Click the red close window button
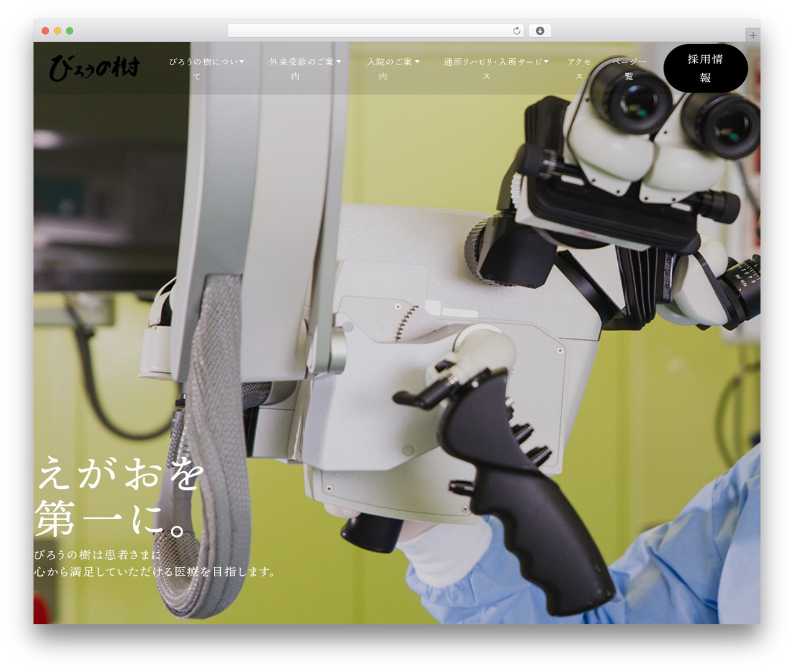The height and width of the screenshot is (672, 794). [45, 30]
